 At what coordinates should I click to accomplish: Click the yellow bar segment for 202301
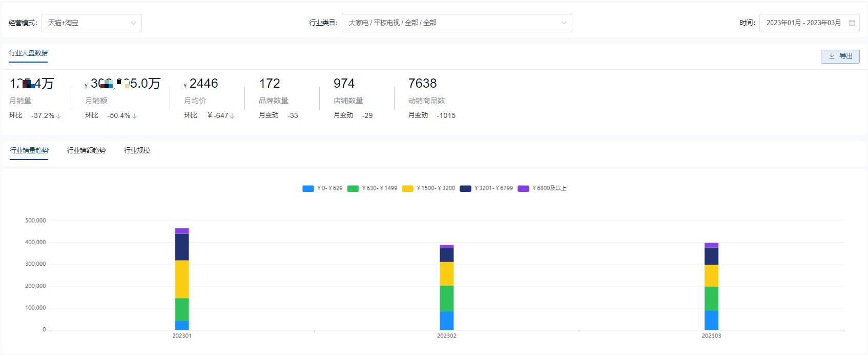point(182,280)
